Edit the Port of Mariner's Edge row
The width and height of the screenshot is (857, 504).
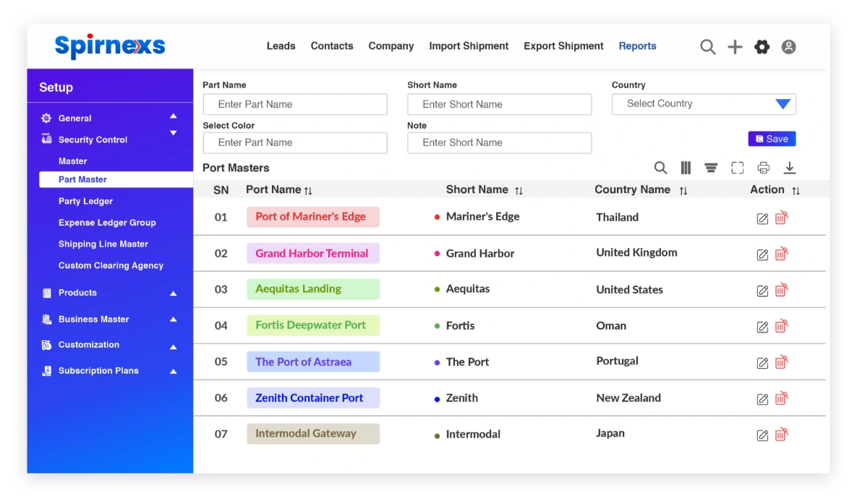click(762, 218)
